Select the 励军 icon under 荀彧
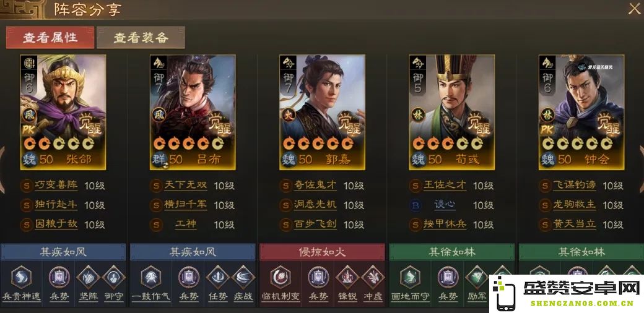This screenshot has height=313, width=644. (476, 276)
